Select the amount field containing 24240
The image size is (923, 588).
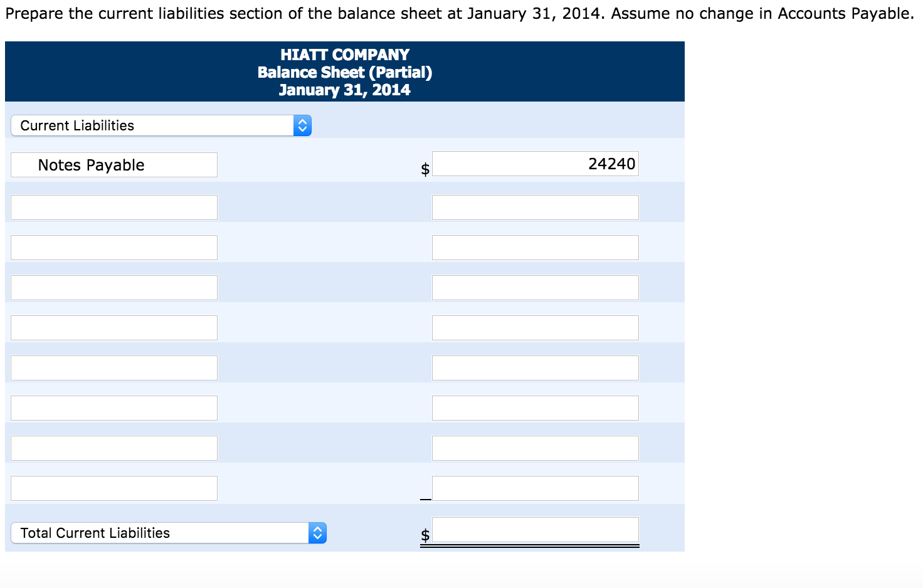point(535,164)
